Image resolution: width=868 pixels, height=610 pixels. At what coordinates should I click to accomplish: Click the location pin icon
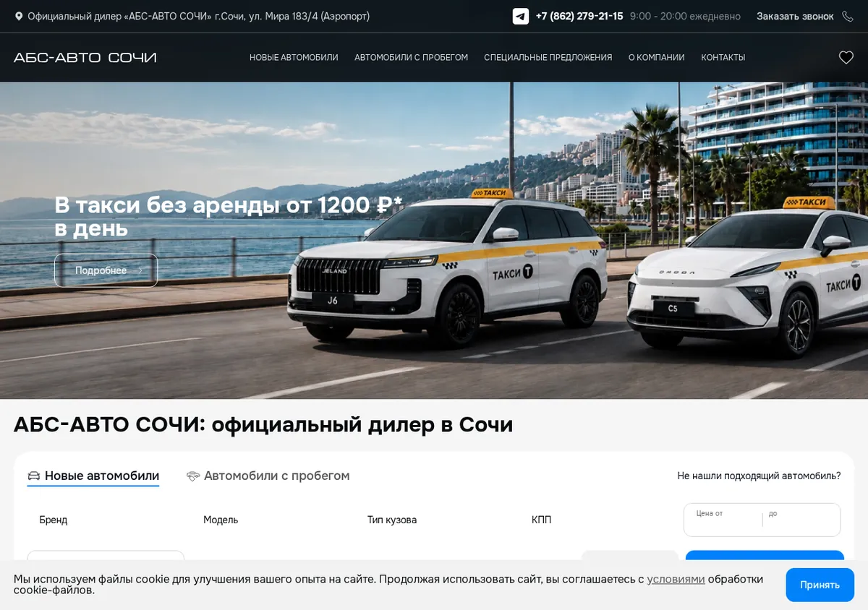[19, 16]
